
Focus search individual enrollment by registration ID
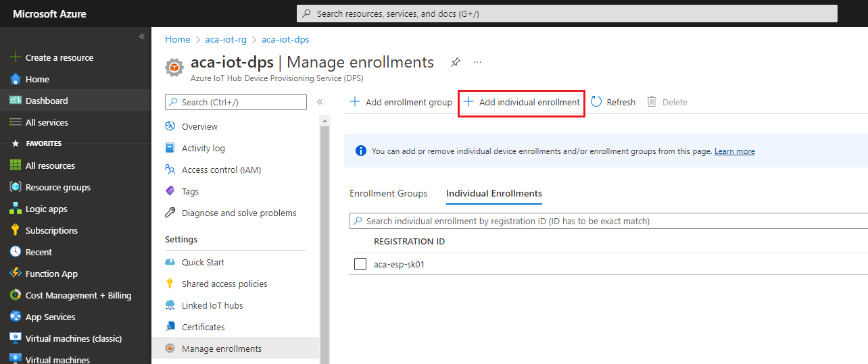pyautogui.click(x=608, y=221)
